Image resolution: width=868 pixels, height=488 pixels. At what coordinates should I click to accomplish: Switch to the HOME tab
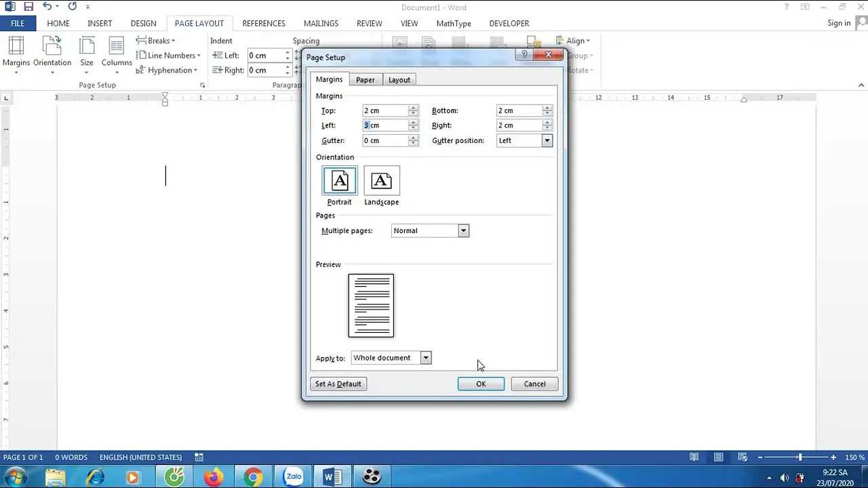click(58, 23)
